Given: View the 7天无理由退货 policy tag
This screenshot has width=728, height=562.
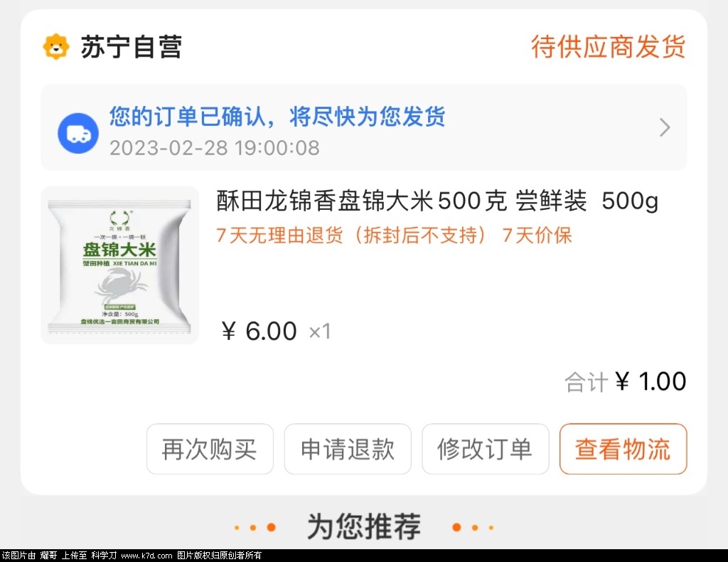Looking at the screenshot, I should tap(351, 235).
